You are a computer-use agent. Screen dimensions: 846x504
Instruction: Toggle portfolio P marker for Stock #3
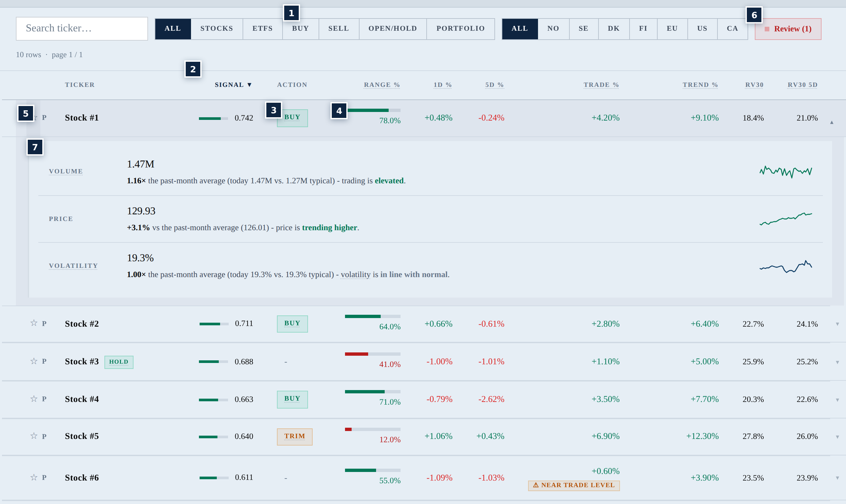[x=44, y=361]
